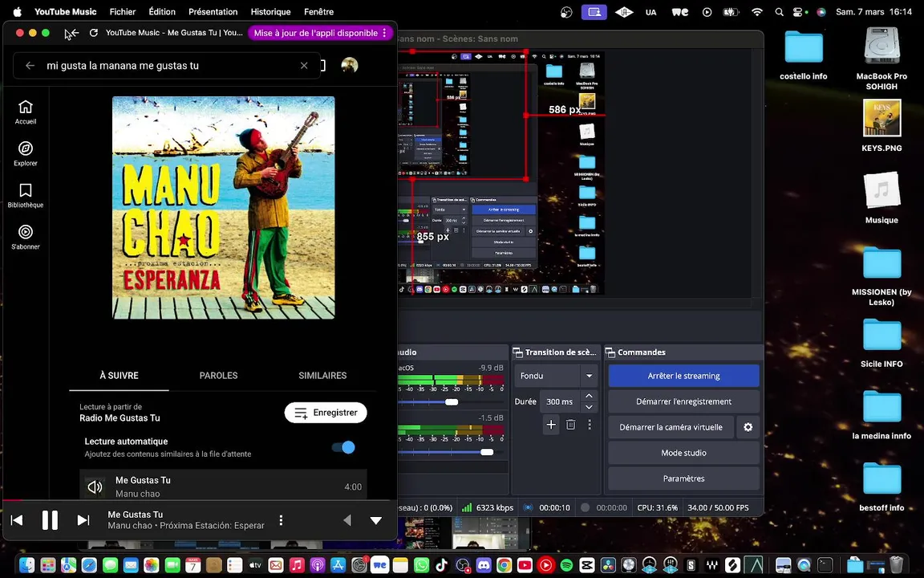
Task: Open TikTok from the Dock
Action: pos(441,565)
